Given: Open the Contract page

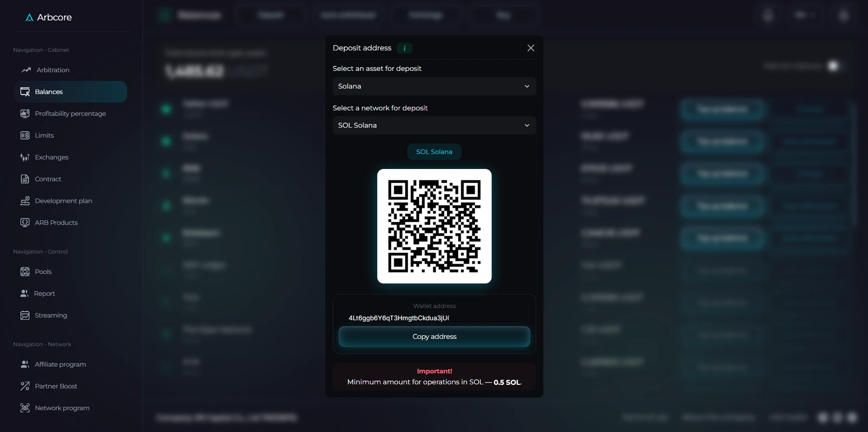Looking at the screenshot, I should point(48,179).
